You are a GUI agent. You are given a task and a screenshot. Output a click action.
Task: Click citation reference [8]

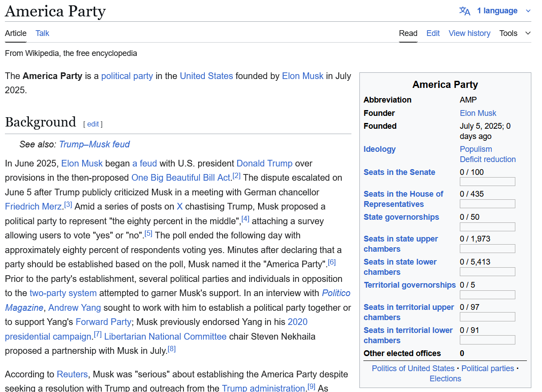(x=172, y=349)
